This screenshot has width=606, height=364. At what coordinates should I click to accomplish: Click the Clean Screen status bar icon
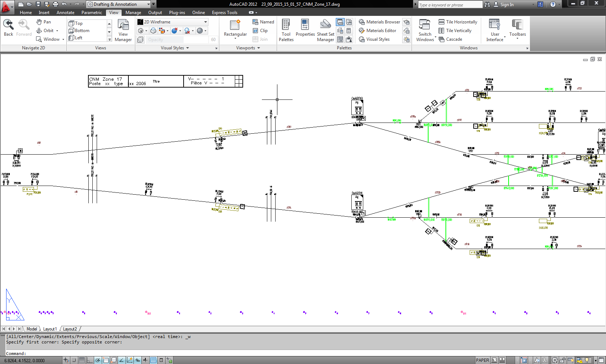tap(601, 360)
